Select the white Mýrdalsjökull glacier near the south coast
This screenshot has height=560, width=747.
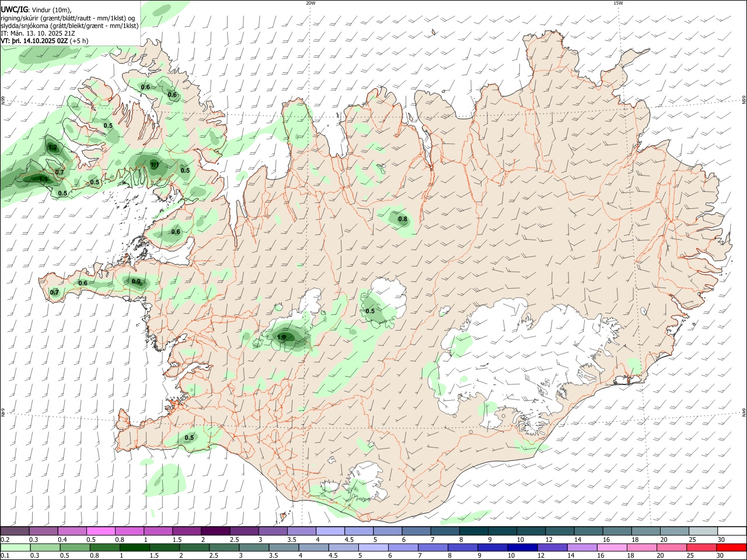[x=365, y=481]
